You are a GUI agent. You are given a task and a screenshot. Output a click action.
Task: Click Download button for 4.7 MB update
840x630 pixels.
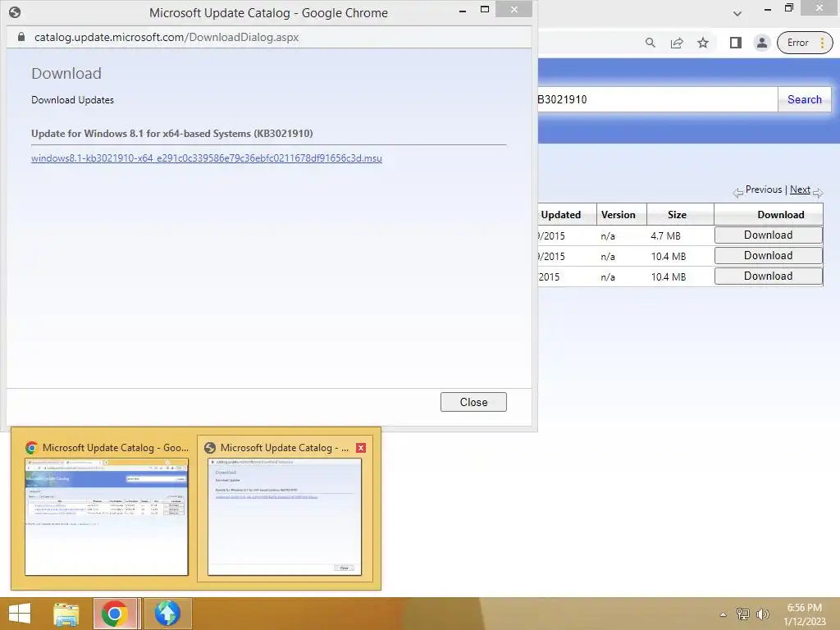768,235
